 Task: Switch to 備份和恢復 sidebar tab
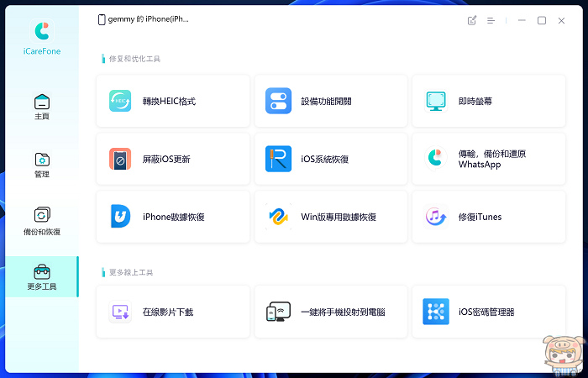coord(42,221)
